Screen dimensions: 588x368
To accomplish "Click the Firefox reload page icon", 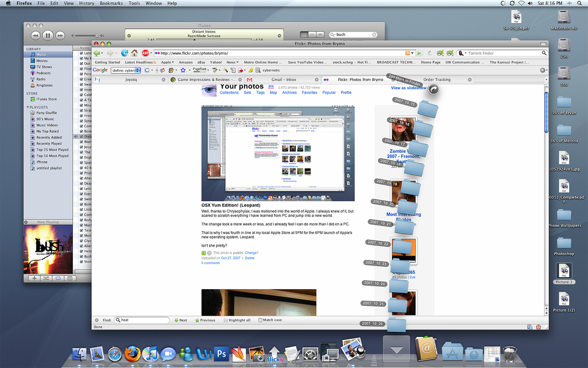I will 124,53.
